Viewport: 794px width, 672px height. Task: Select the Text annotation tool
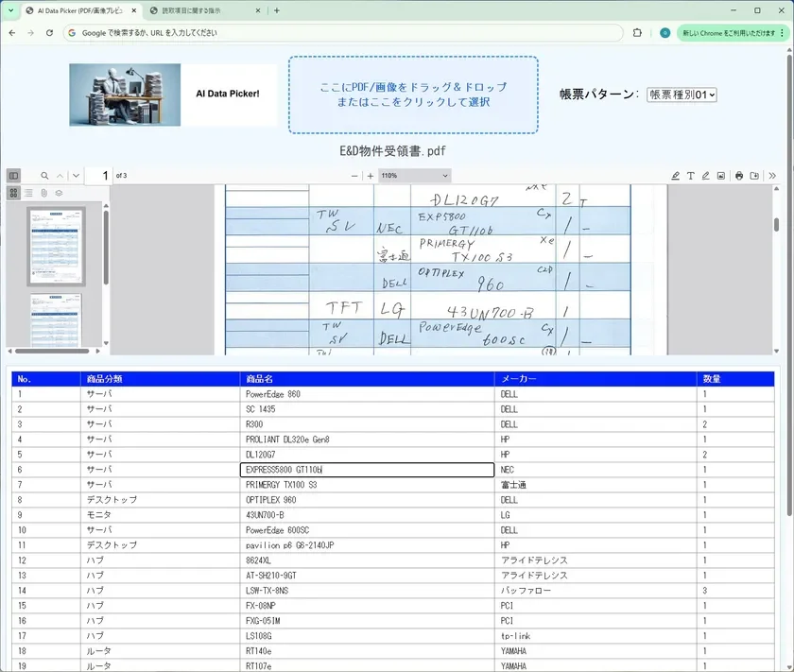[691, 175]
